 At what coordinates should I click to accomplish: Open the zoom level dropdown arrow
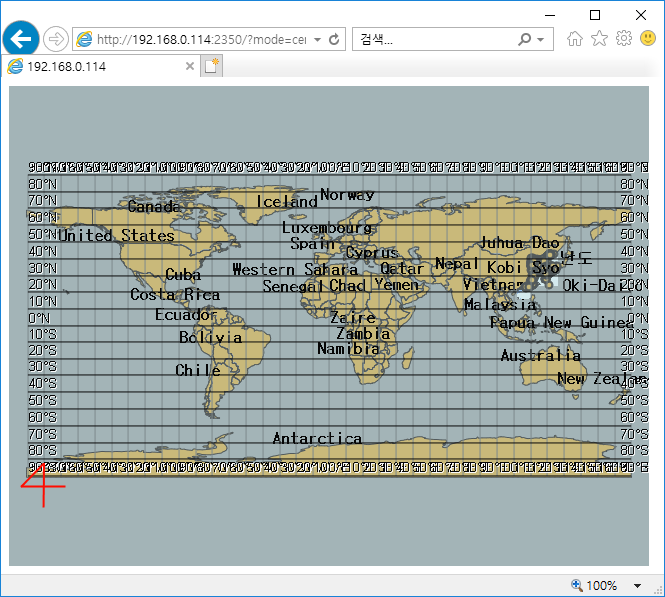click(638, 586)
